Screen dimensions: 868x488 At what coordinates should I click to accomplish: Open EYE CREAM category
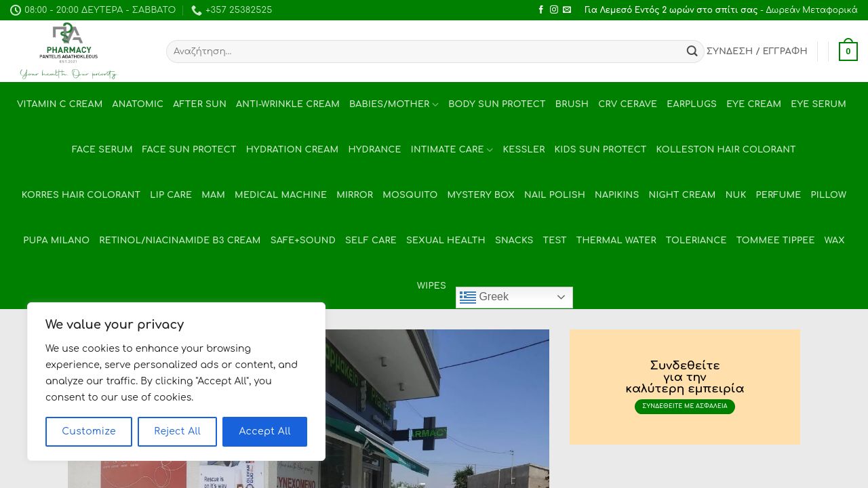[x=753, y=104]
